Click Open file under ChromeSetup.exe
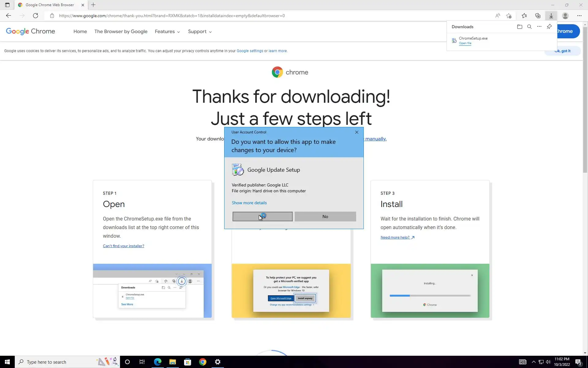This screenshot has width=588, height=368. pos(465,43)
